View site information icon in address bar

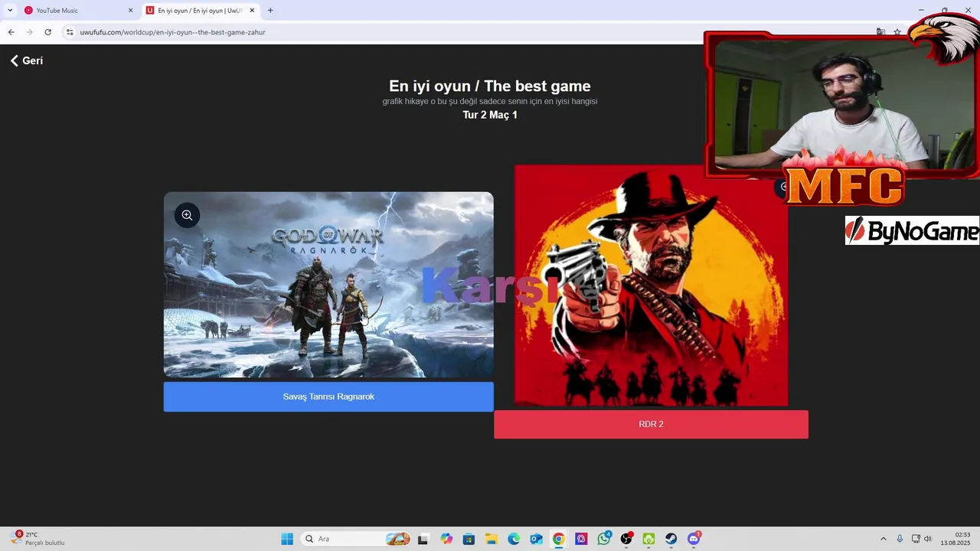tap(70, 32)
